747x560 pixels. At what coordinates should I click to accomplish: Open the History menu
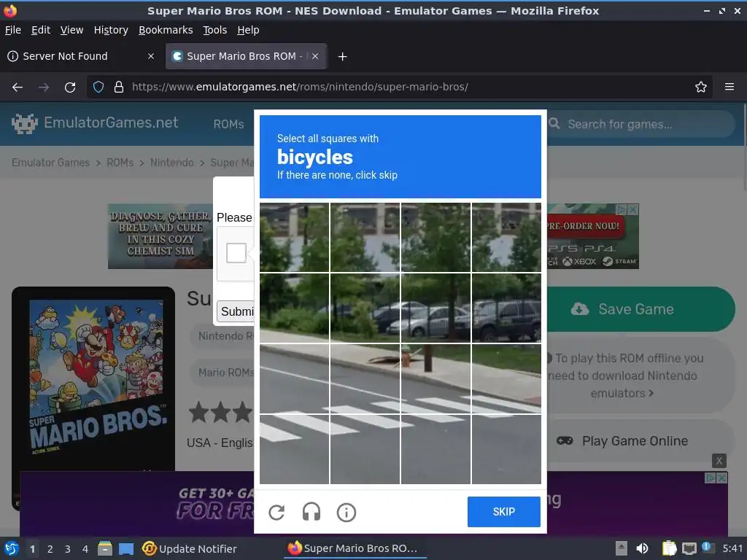point(111,30)
